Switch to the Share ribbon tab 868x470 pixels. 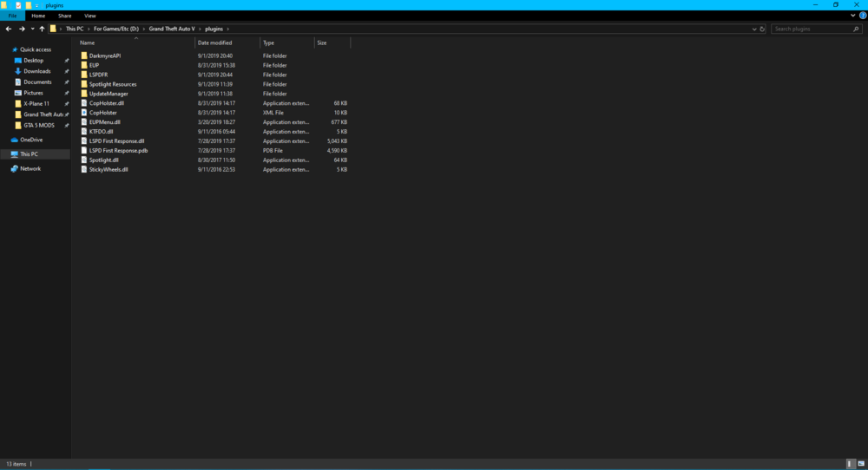tap(65, 16)
